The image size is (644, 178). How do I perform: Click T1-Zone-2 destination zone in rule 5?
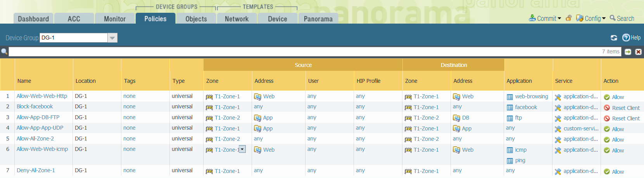point(426,139)
